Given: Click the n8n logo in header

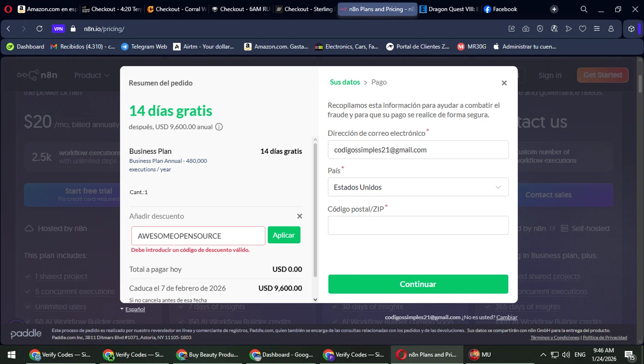Looking at the screenshot, I should click(x=37, y=75).
